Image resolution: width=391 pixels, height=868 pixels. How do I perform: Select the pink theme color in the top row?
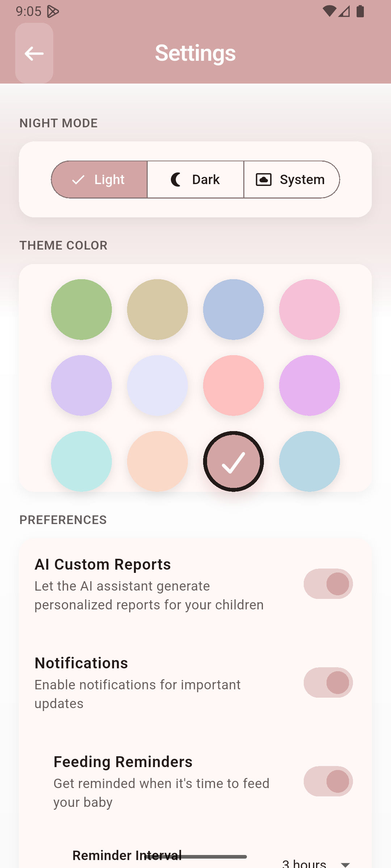tap(310, 309)
